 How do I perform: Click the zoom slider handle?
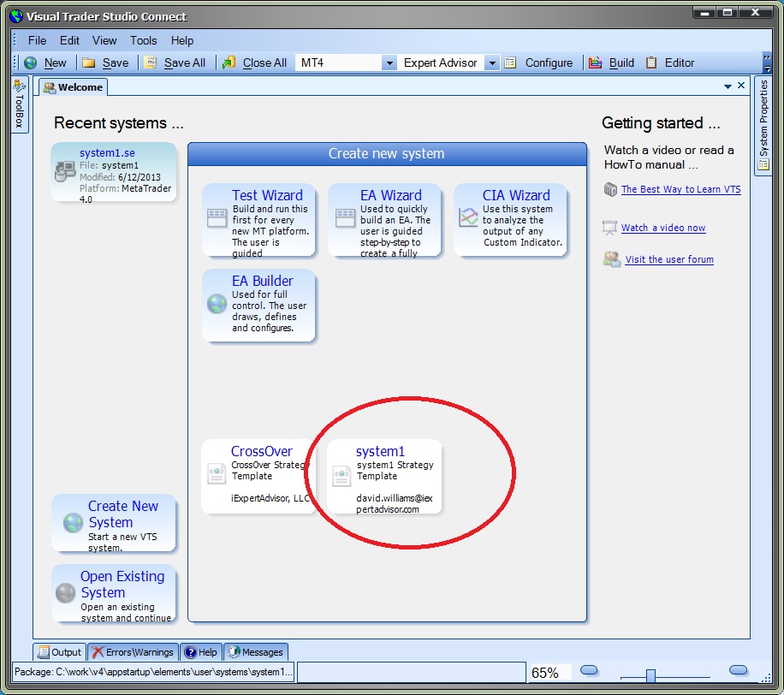click(650, 676)
